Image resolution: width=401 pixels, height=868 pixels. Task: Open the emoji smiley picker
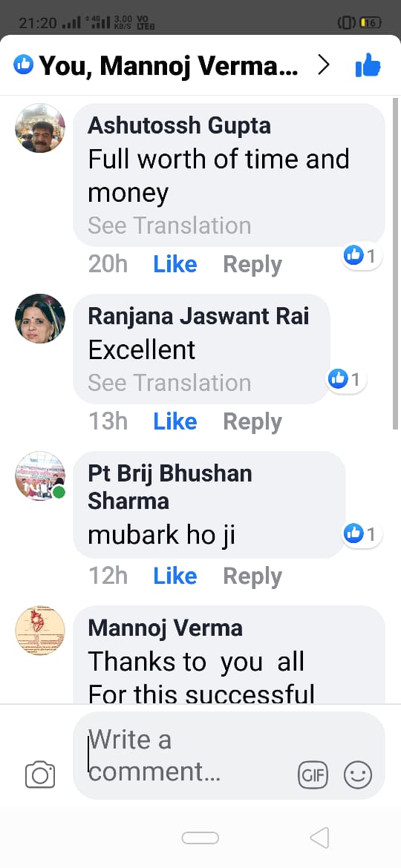coord(358,775)
